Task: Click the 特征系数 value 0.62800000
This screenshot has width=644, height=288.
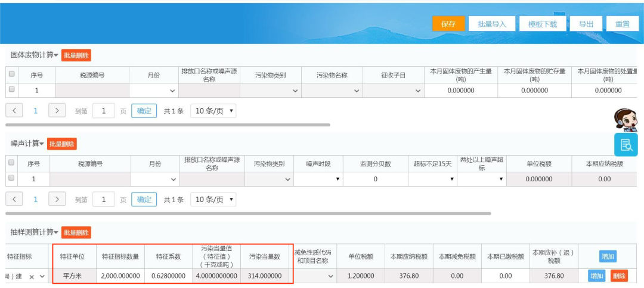Action: coord(168,276)
